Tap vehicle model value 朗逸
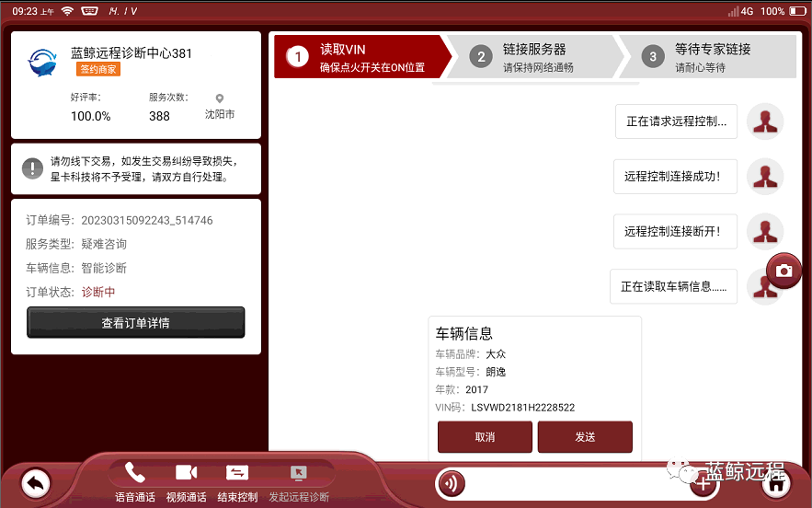Image resolution: width=812 pixels, height=508 pixels. [x=496, y=372]
